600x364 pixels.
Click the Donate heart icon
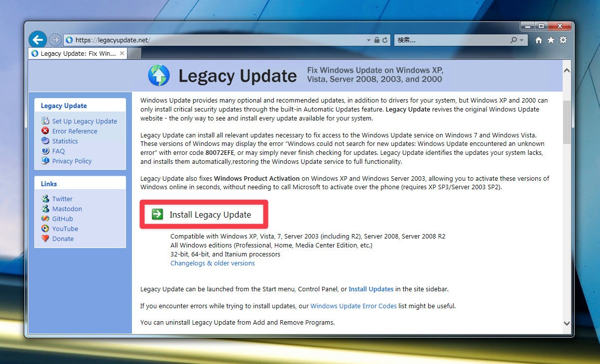[45, 239]
